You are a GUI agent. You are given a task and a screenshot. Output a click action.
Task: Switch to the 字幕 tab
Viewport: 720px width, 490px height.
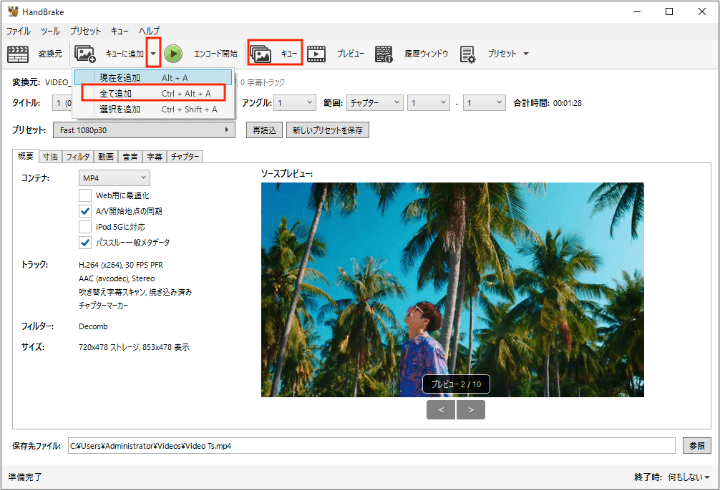tap(154, 157)
